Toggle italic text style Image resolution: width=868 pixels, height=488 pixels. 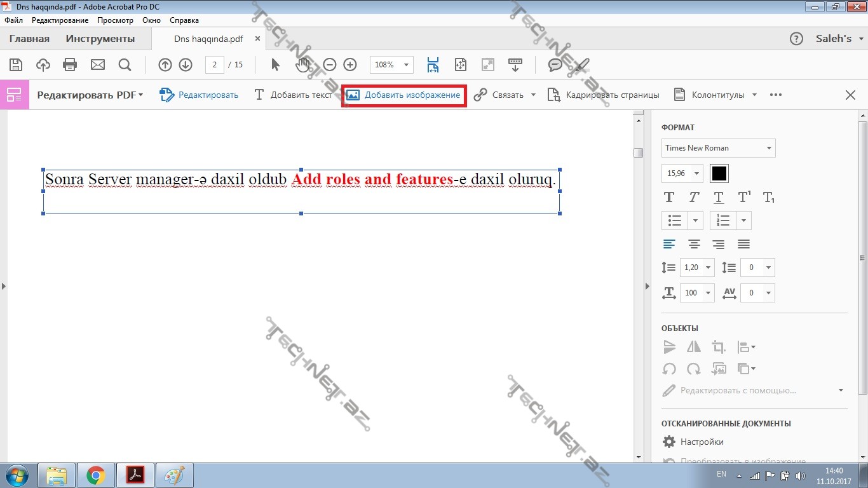694,198
